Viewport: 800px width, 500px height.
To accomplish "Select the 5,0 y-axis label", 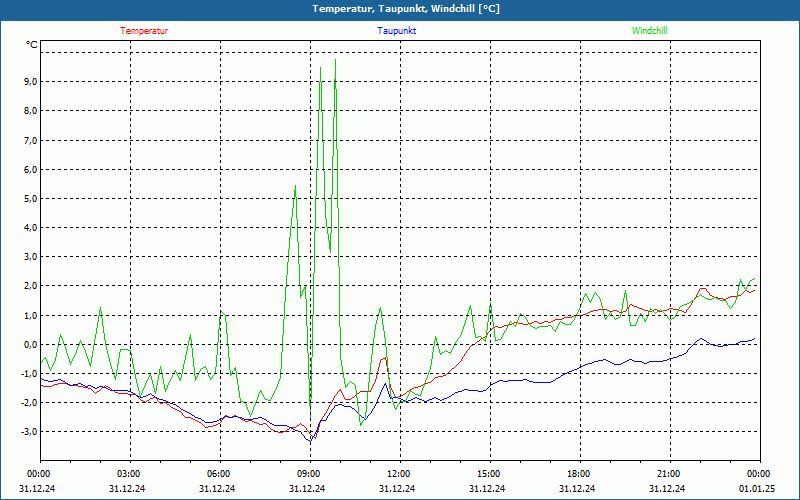I will [x=29, y=199].
